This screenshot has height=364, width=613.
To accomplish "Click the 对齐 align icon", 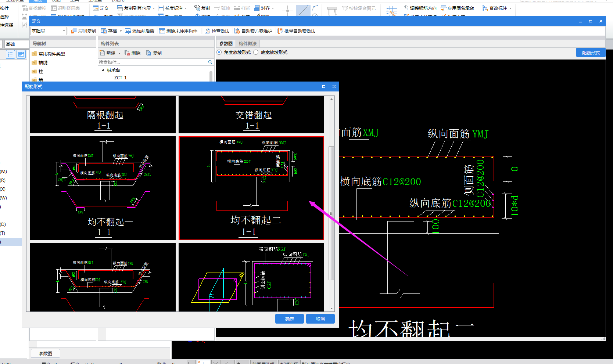I will point(257,8).
